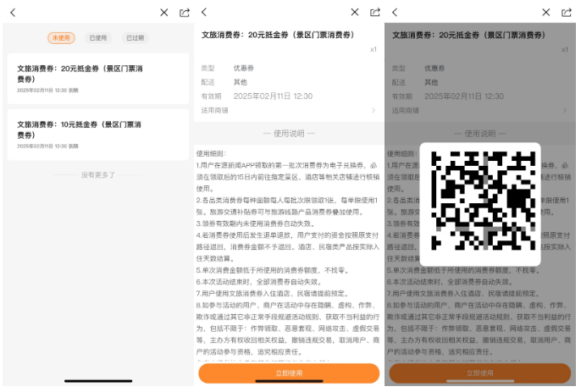Switch to the 已使用 tab

click(x=98, y=38)
